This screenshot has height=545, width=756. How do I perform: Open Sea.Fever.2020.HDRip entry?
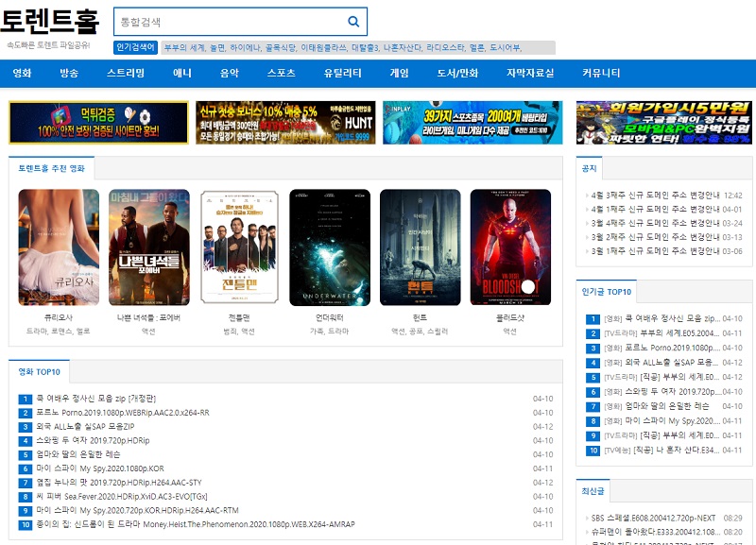122,496
